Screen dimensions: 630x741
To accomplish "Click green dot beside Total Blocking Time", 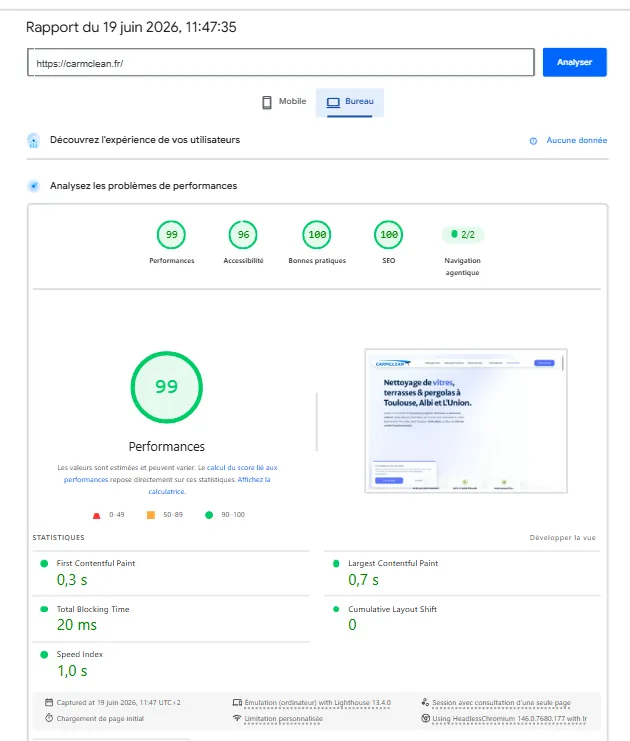I will click(x=44, y=609).
